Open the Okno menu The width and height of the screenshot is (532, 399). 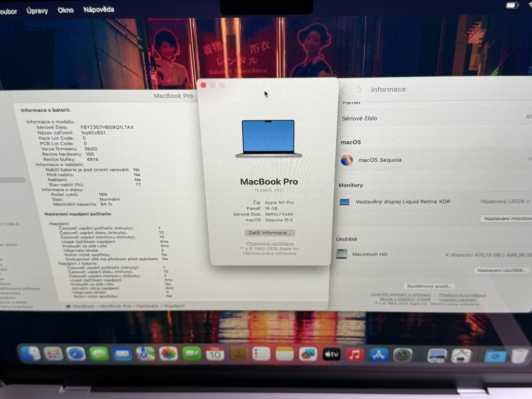click(x=66, y=10)
